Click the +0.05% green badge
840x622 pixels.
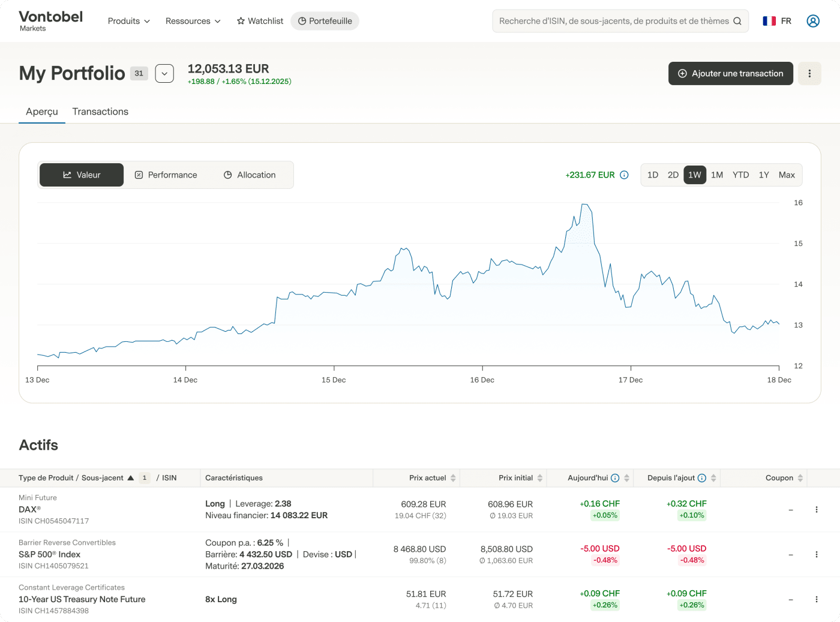[x=605, y=516]
